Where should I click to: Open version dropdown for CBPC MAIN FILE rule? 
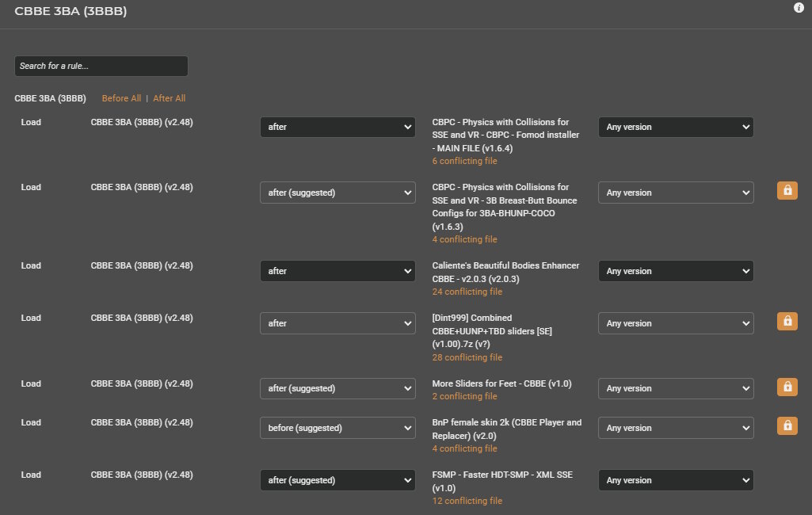coord(676,127)
